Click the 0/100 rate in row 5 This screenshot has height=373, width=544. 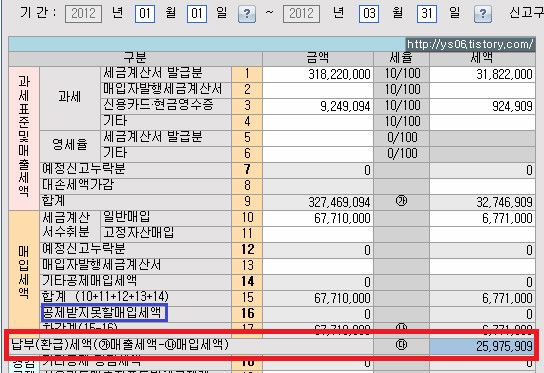tap(402, 138)
